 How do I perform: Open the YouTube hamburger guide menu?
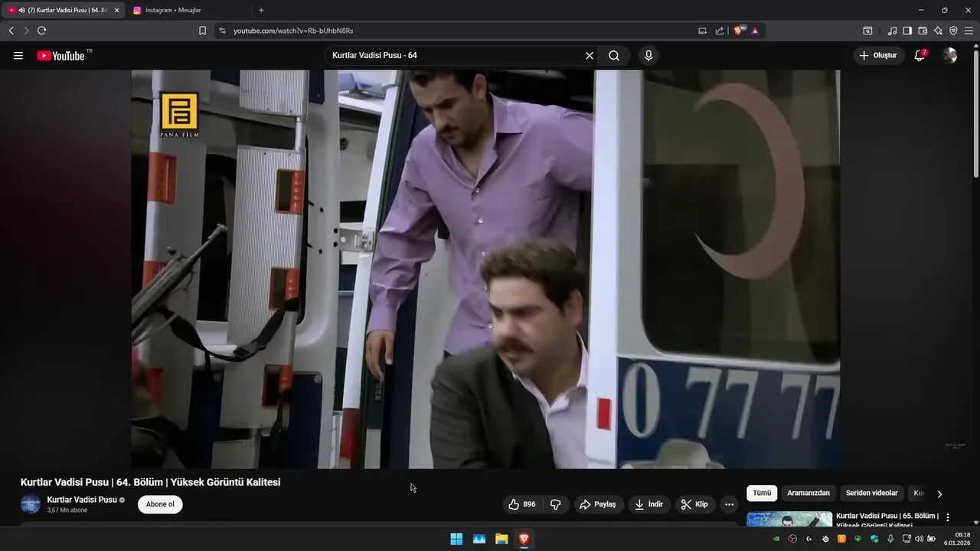coord(18,55)
